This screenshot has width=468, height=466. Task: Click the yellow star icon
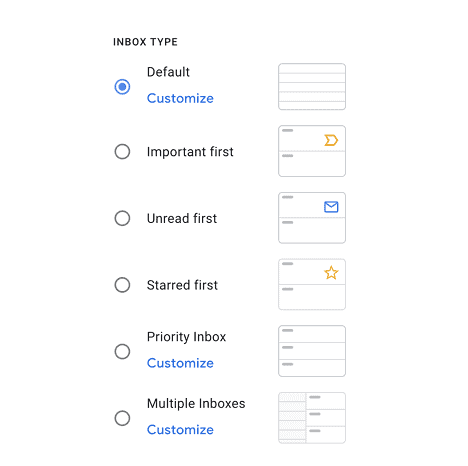[x=331, y=273]
